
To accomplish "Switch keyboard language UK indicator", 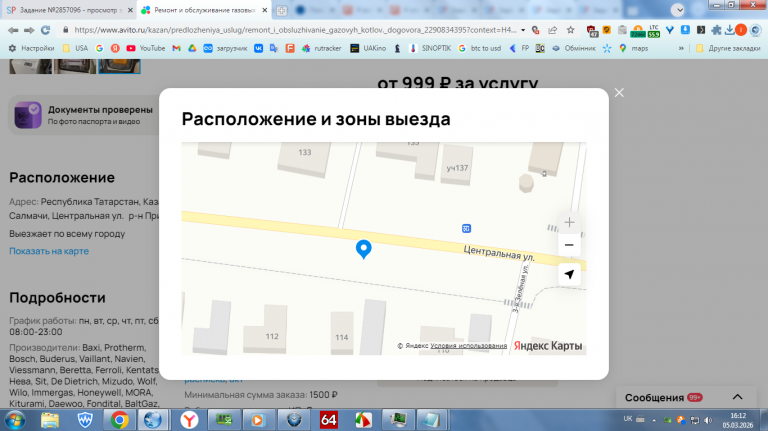I will [628, 419].
